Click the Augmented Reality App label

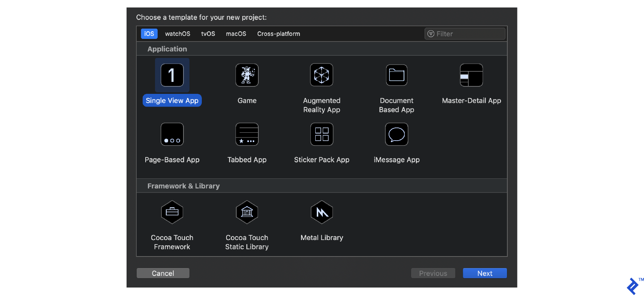pos(322,105)
